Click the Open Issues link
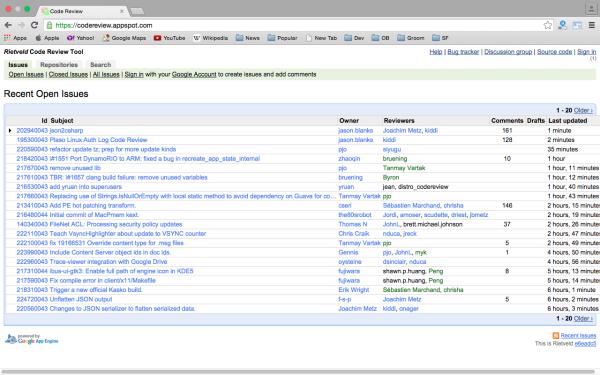This screenshot has width=600, height=375. (26, 74)
